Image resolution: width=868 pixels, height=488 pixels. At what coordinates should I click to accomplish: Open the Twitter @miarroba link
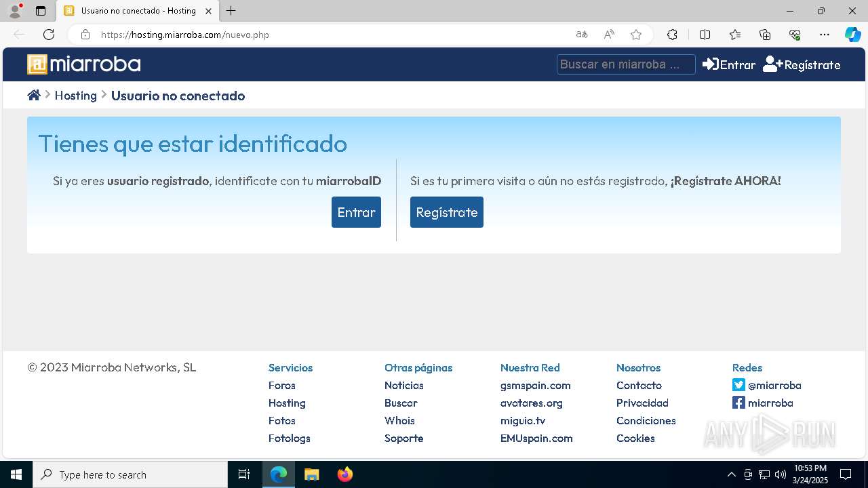767,385
